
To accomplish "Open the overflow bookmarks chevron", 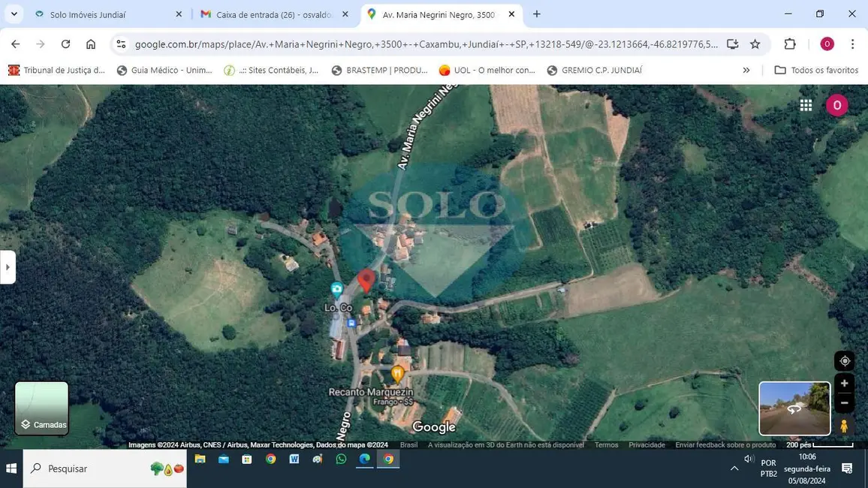I will (746, 69).
